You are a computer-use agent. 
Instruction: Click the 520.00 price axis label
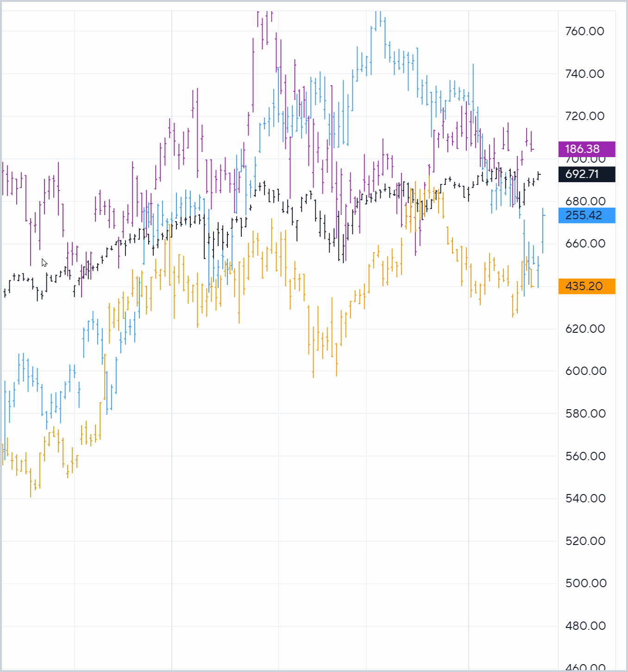click(x=585, y=541)
